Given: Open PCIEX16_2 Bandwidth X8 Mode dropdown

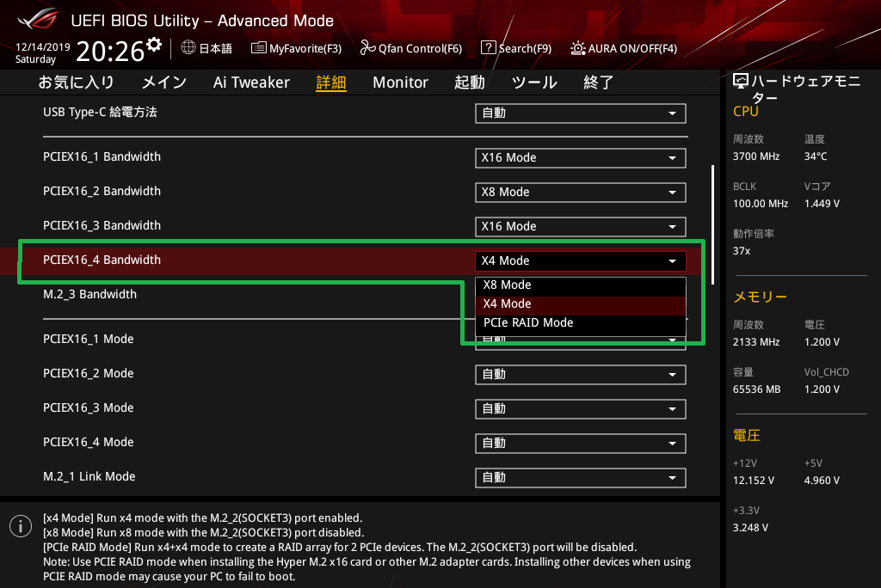Looking at the screenshot, I should tap(581, 192).
